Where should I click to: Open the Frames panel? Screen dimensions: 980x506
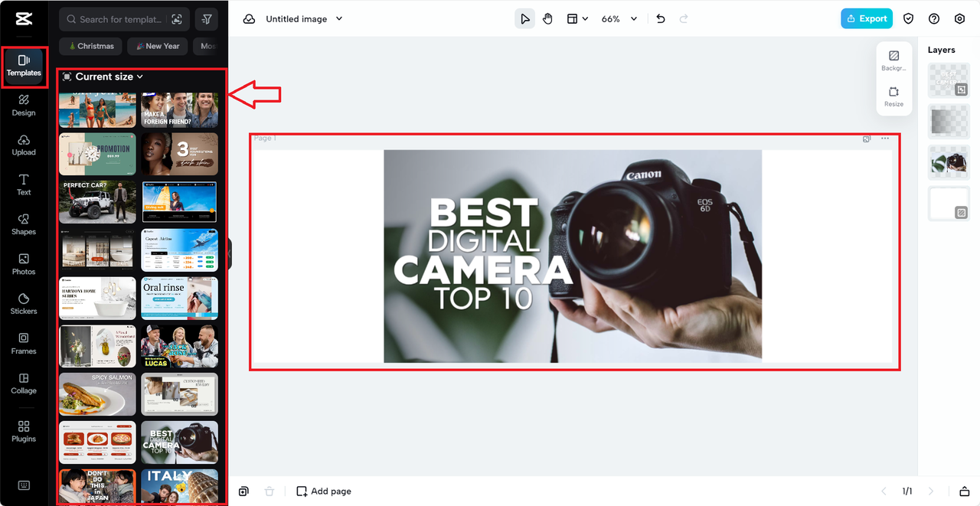click(24, 344)
